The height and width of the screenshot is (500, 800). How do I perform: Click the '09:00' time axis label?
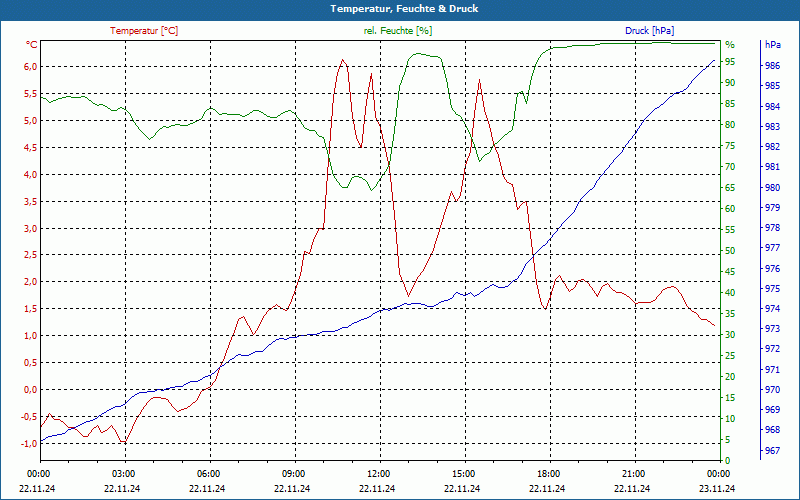point(292,474)
